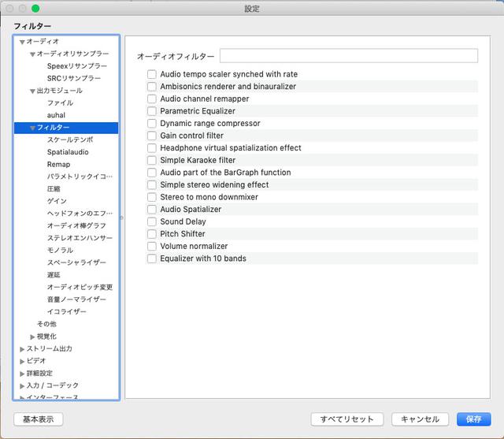Check the Pitch Shifter option
Screen dimensions: 504x439
pyautogui.click(x=152, y=234)
